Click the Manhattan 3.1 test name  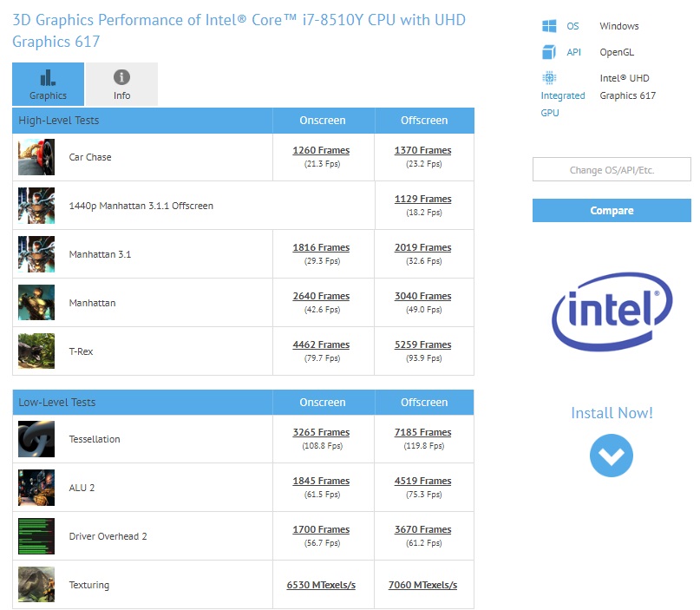pos(100,254)
